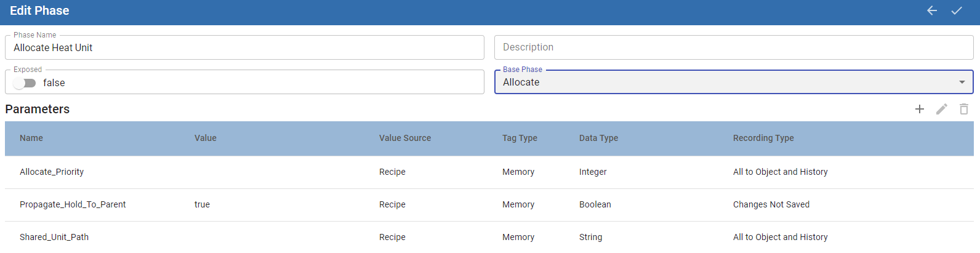Click the Tag Type column header
This screenshot has width=980, height=253.
click(x=520, y=138)
